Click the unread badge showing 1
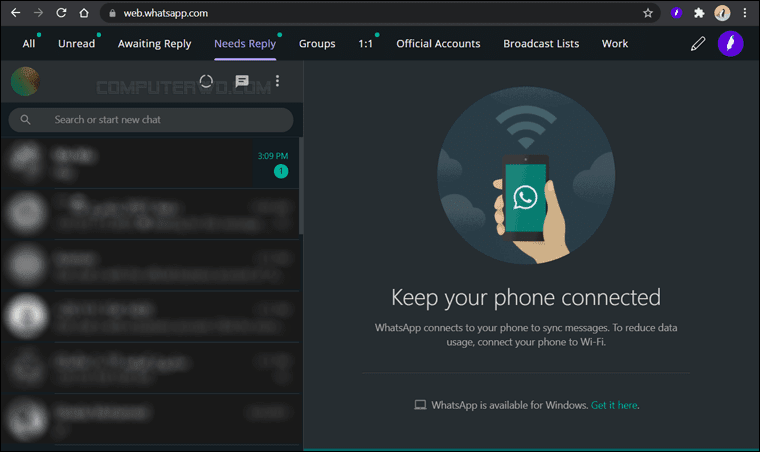Image resolution: width=760 pixels, height=452 pixels. (281, 171)
